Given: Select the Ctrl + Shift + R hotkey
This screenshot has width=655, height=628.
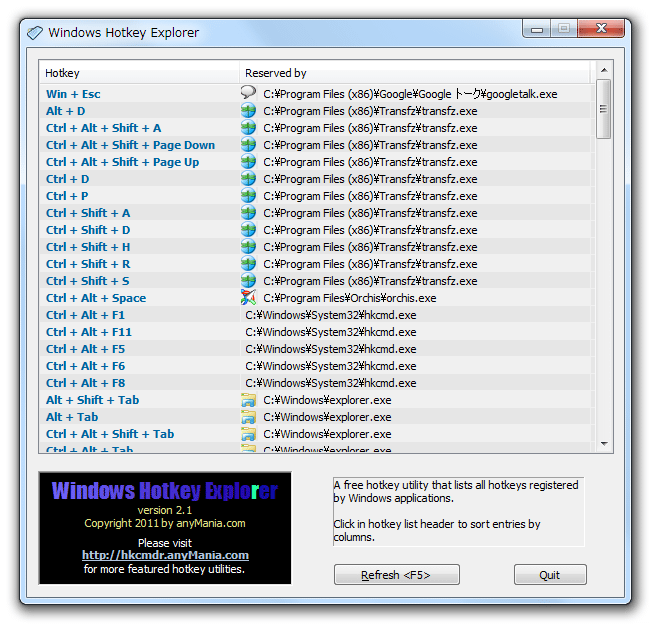Looking at the screenshot, I should pyautogui.click(x=88, y=264).
